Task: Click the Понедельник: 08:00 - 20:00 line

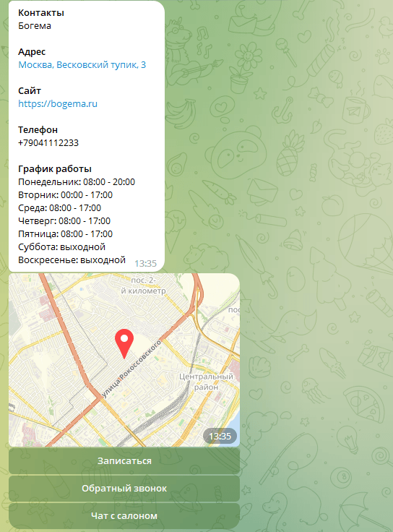Action: pos(77,182)
